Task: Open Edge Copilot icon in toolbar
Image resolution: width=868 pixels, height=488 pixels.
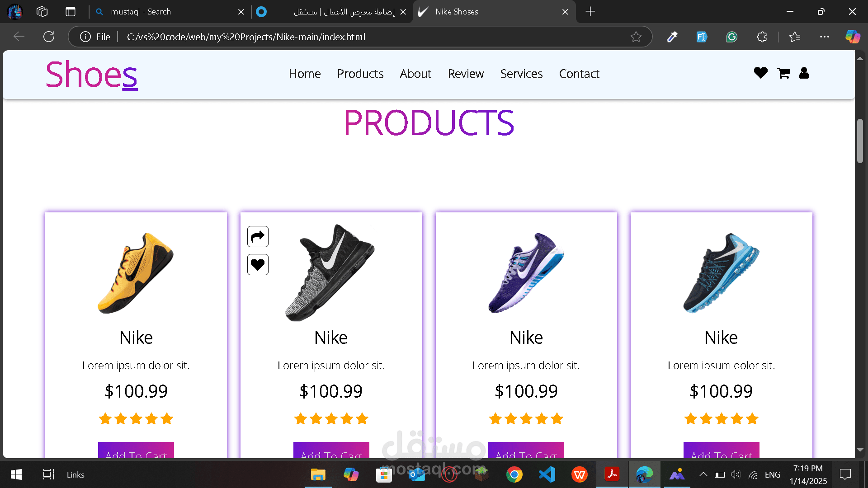Action: (x=853, y=37)
